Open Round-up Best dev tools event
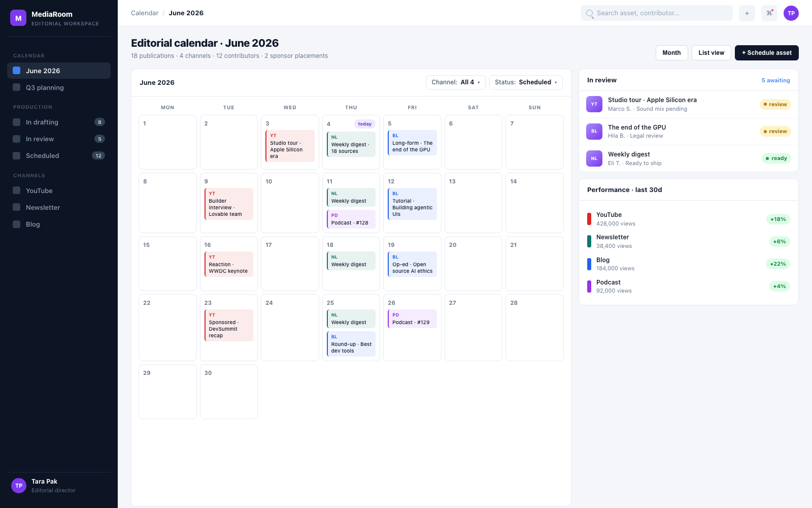The width and height of the screenshot is (812, 508). pyautogui.click(x=351, y=344)
